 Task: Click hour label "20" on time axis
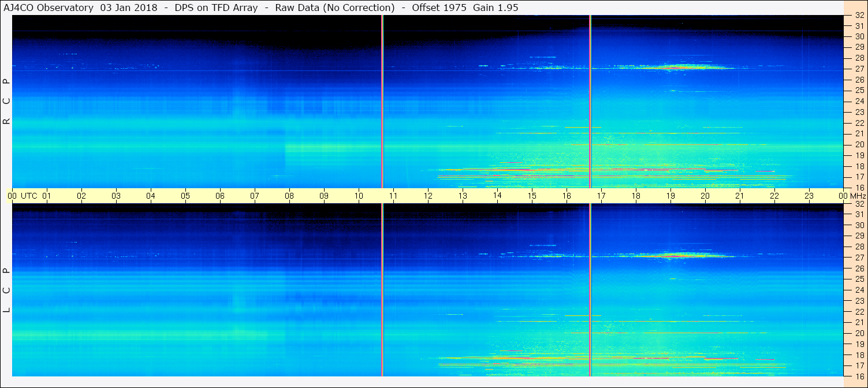[x=705, y=196]
